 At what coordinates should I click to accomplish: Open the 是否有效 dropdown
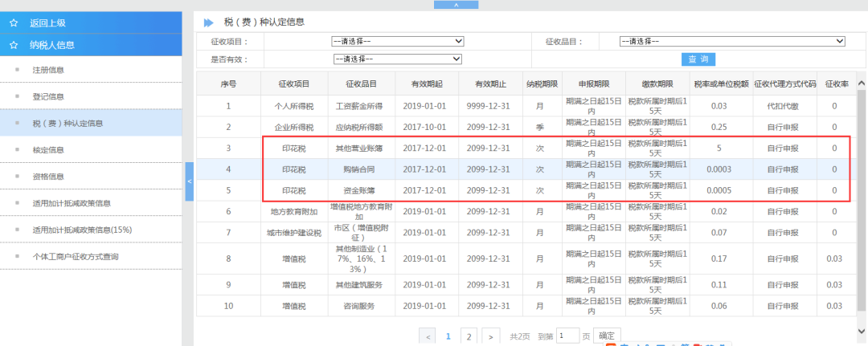397,59
